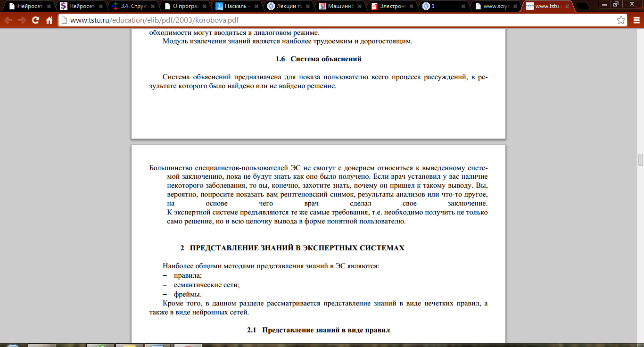Viewport: 644px width, 347px height.
Task: Go back to the previous page
Action: [8, 20]
